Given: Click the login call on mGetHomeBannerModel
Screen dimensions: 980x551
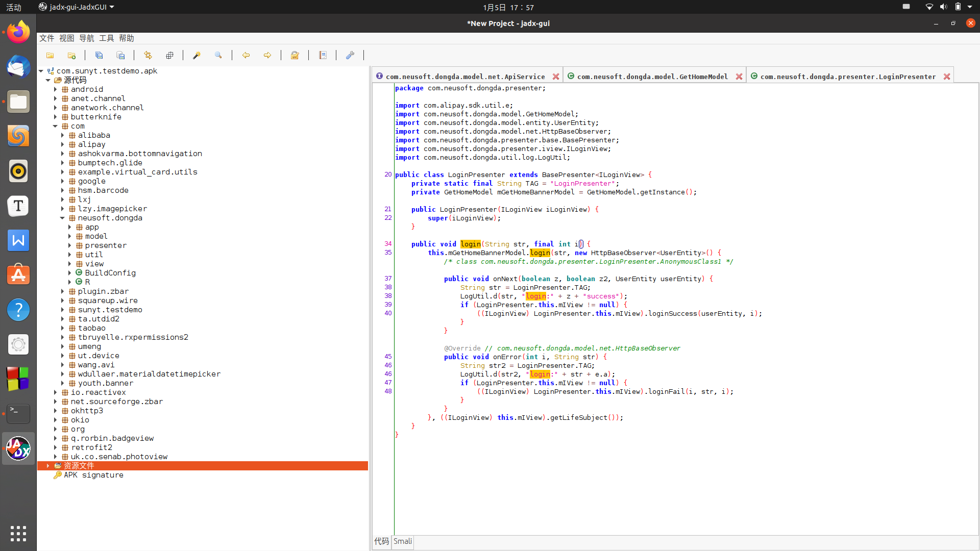Looking at the screenshot, I should point(540,253).
